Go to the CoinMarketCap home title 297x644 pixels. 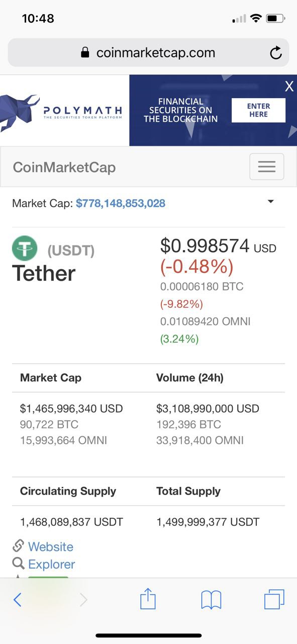coord(64,167)
